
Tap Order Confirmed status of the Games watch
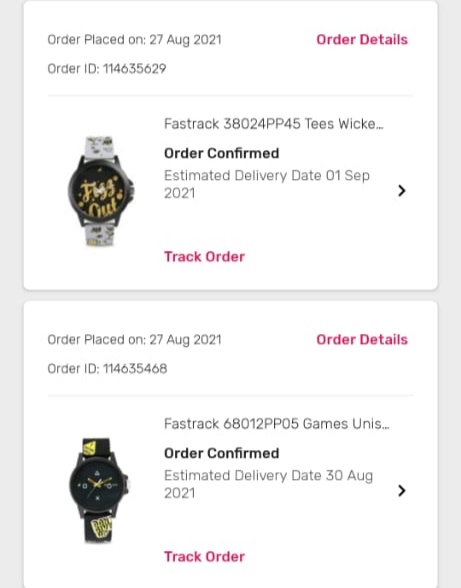click(221, 453)
